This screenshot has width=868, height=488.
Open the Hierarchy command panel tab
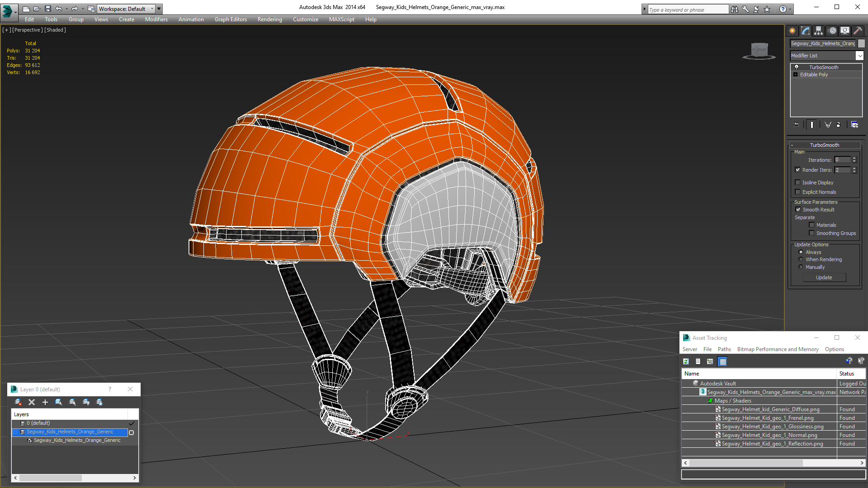point(818,31)
